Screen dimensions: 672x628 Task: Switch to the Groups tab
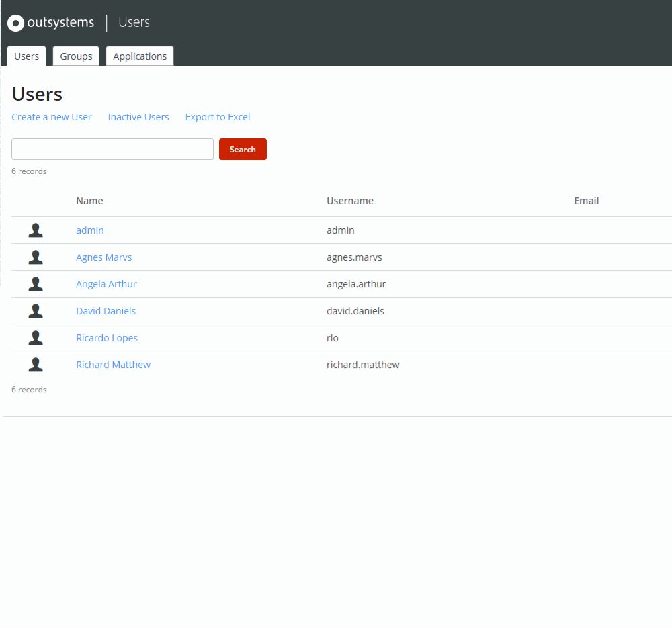pyautogui.click(x=75, y=56)
